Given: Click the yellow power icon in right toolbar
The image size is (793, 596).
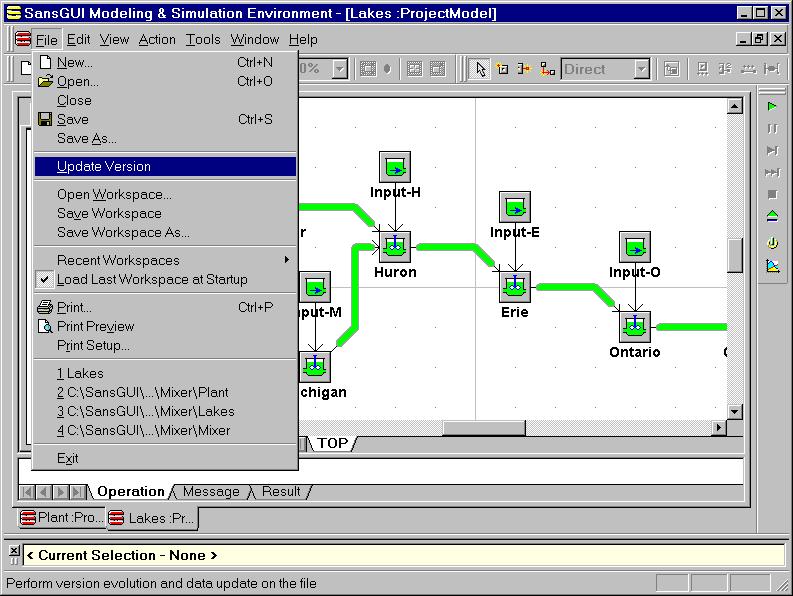Looking at the screenshot, I should tap(772, 243).
